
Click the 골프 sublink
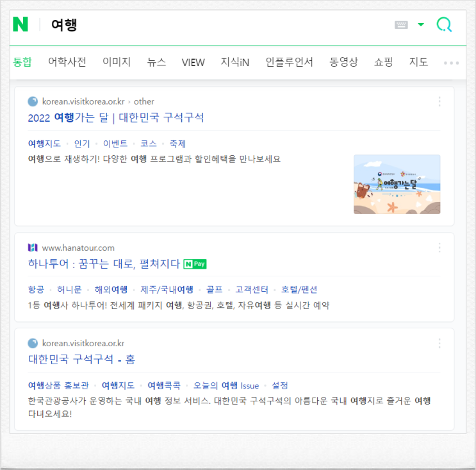(215, 289)
